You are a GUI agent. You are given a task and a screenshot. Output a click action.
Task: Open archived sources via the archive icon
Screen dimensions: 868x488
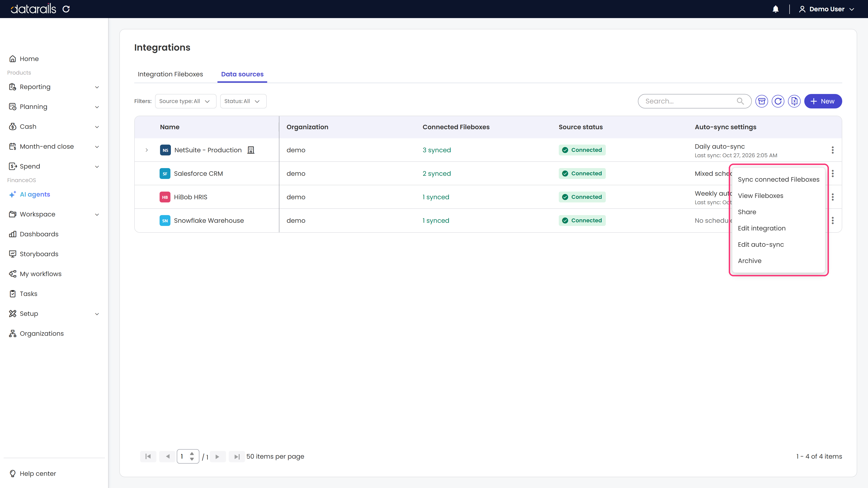point(762,101)
